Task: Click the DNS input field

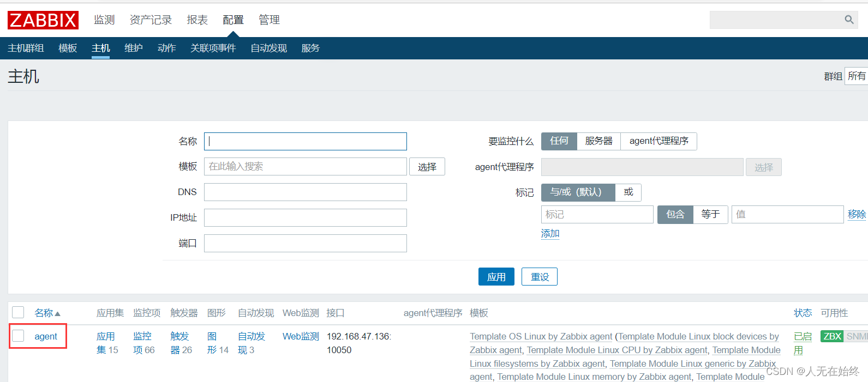Action: 306,192
